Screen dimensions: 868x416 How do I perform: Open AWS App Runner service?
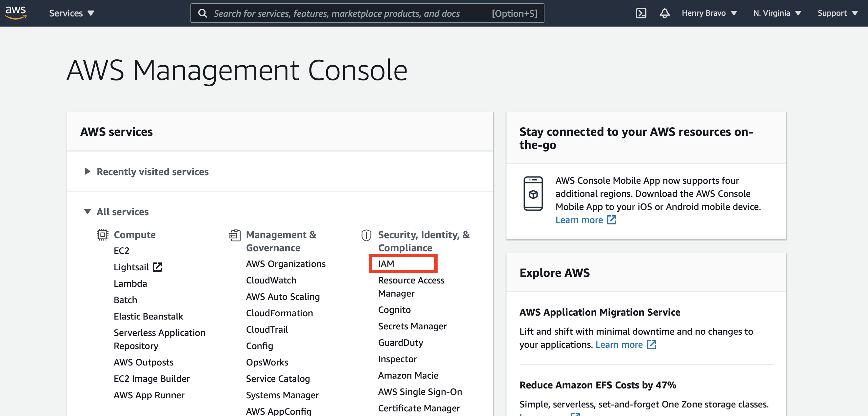(x=149, y=395)
